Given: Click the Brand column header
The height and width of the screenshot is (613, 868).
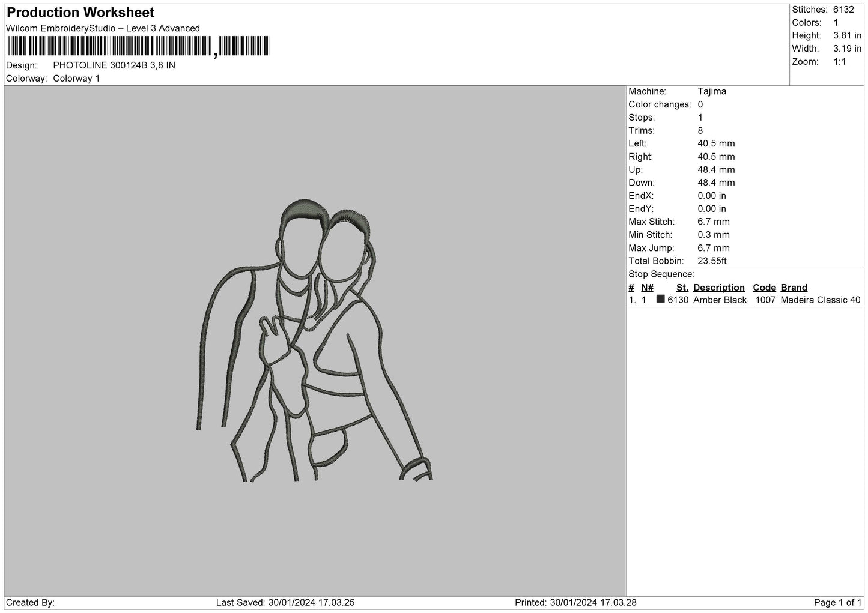Looking at the screenshot, I should click(x=794, y=288).
